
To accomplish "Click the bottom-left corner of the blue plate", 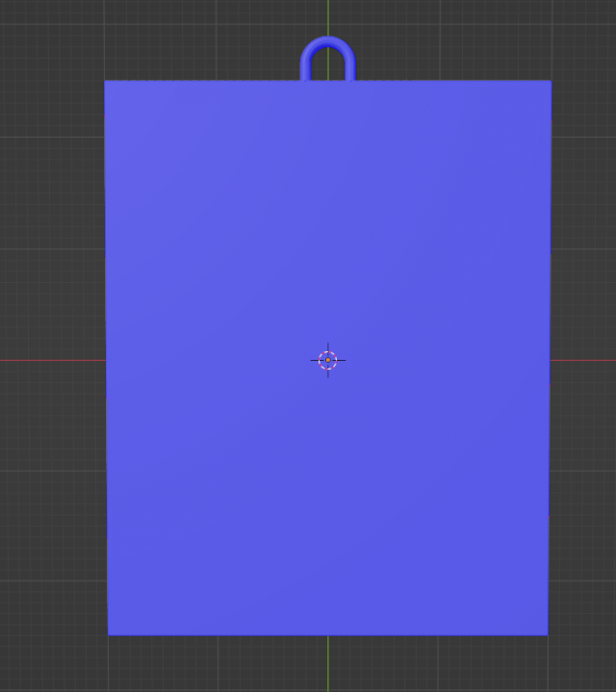I will coord(110,632).
